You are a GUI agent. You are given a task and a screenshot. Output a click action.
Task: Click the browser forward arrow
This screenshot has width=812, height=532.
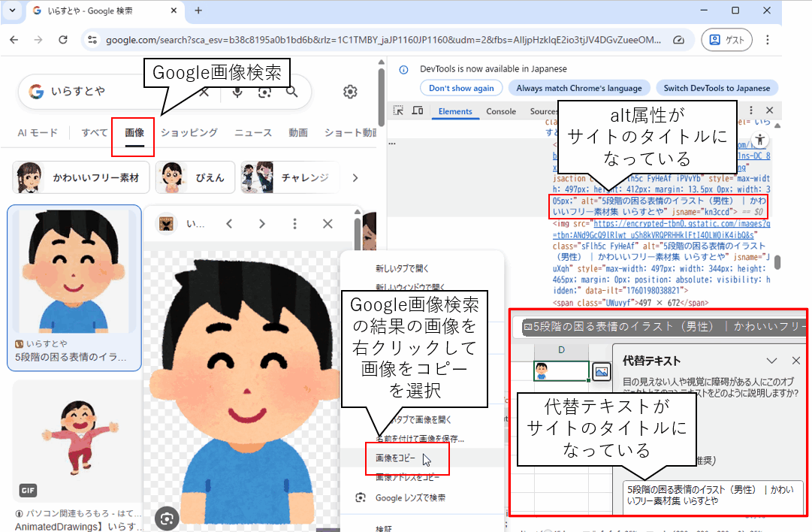(38, 40)
